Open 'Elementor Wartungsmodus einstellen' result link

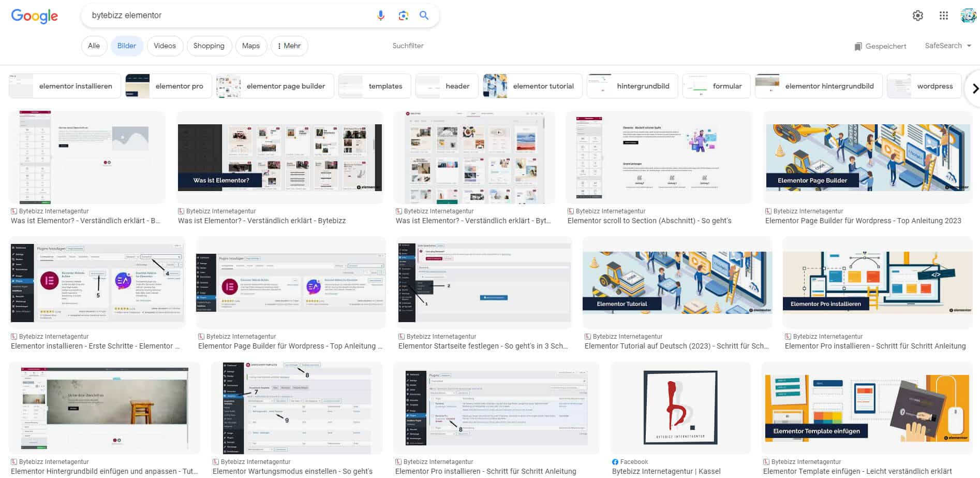292,471
